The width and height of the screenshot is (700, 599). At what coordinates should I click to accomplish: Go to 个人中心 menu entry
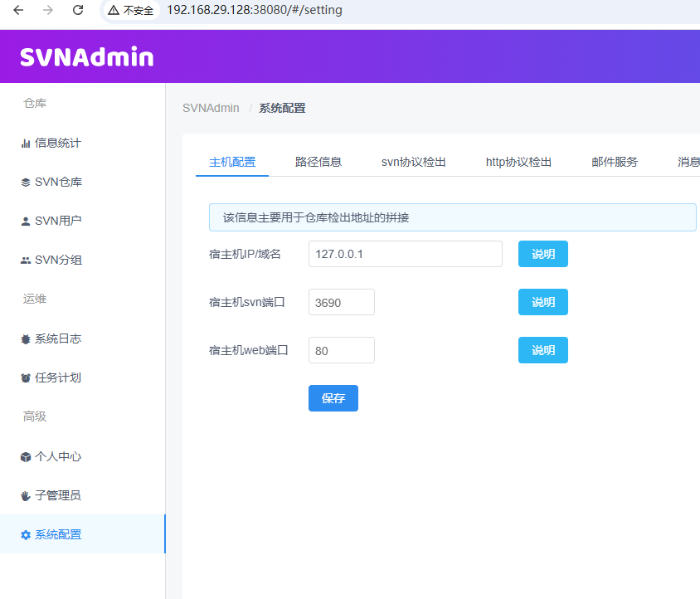click(x=83, y=456)
